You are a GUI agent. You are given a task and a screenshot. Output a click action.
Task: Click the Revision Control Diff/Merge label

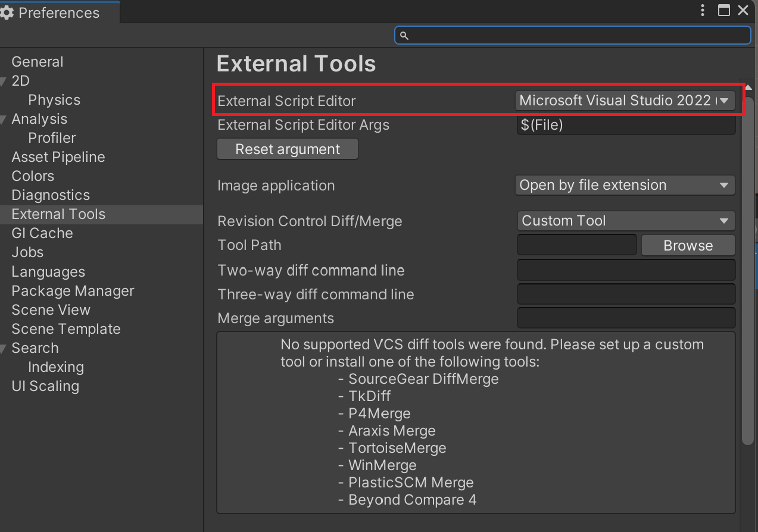point(310,221)
